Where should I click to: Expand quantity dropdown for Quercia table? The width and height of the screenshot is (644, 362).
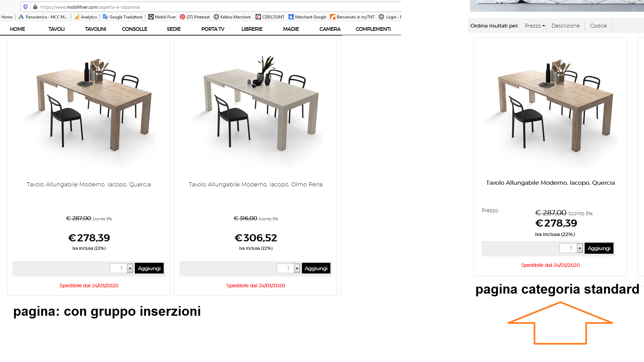click(130, 268)
